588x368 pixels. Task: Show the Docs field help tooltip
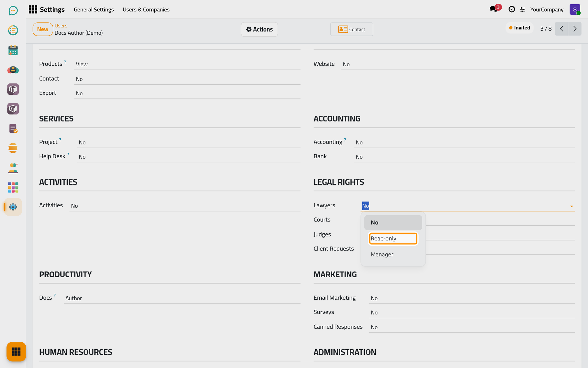[55, 296]
